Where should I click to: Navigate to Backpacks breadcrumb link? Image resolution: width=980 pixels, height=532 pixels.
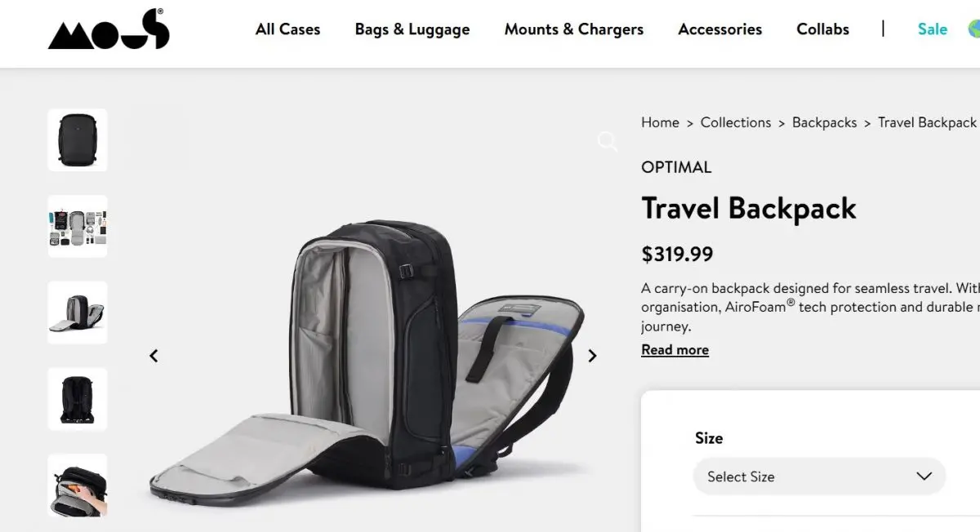(824, 122)
